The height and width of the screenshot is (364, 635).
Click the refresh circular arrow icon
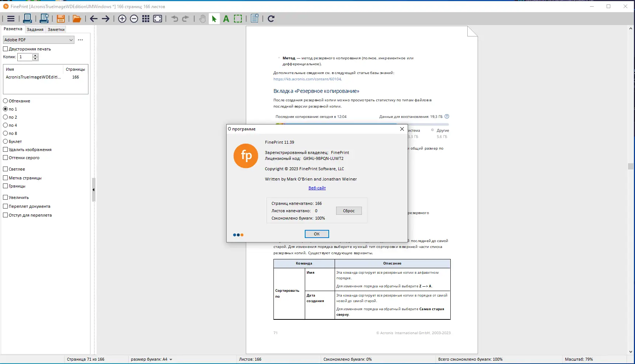[x=271, y=19]
